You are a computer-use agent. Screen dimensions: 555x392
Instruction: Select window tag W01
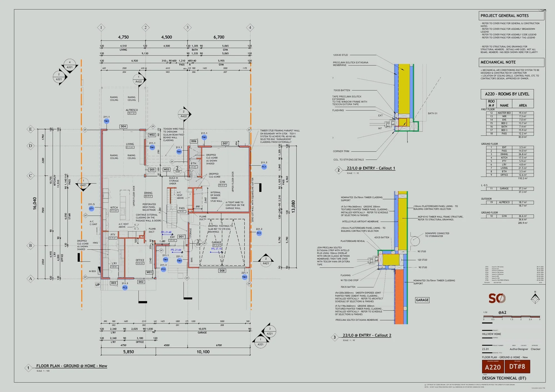tap(149, 272)
